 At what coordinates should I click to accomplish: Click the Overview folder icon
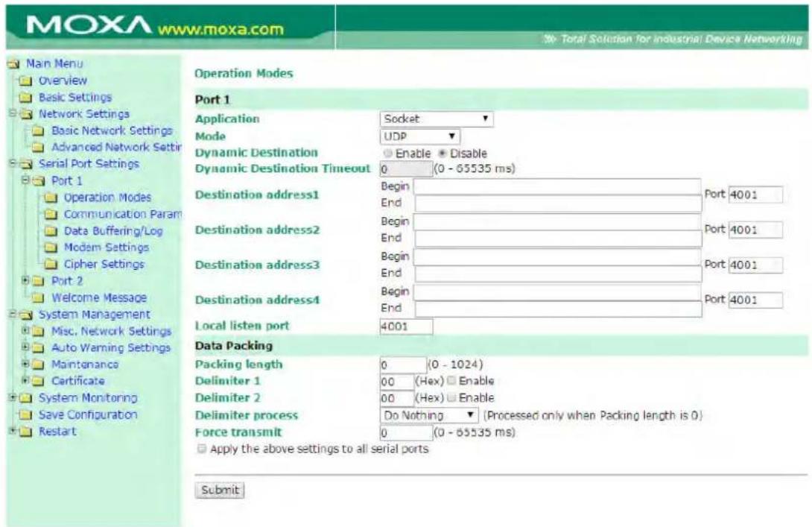click(x=25, y=81)
